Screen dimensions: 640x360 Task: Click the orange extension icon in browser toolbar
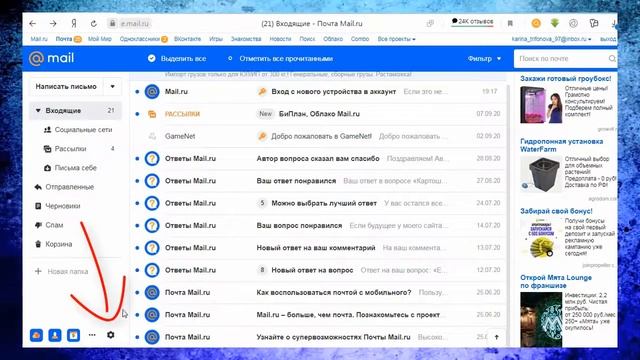point(536,23)
